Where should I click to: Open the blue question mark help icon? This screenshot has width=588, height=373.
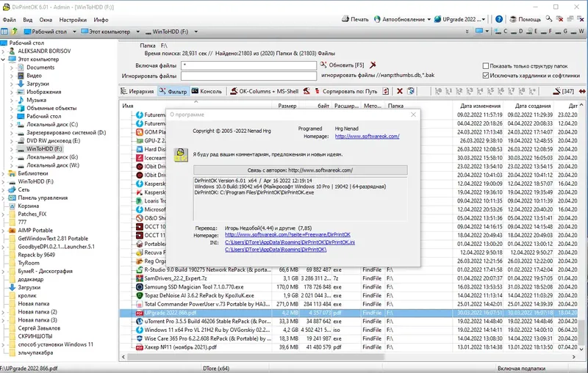tap(499, 19)
